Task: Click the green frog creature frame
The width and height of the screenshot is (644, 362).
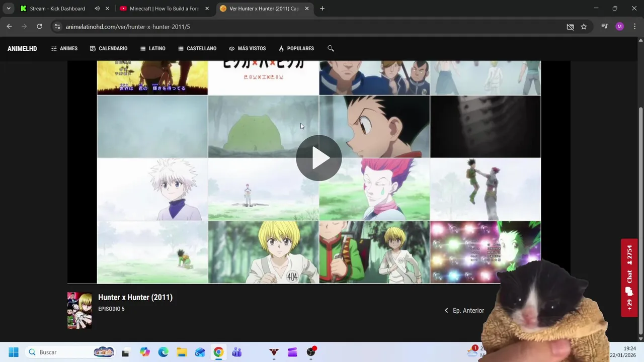Action: 263,127
